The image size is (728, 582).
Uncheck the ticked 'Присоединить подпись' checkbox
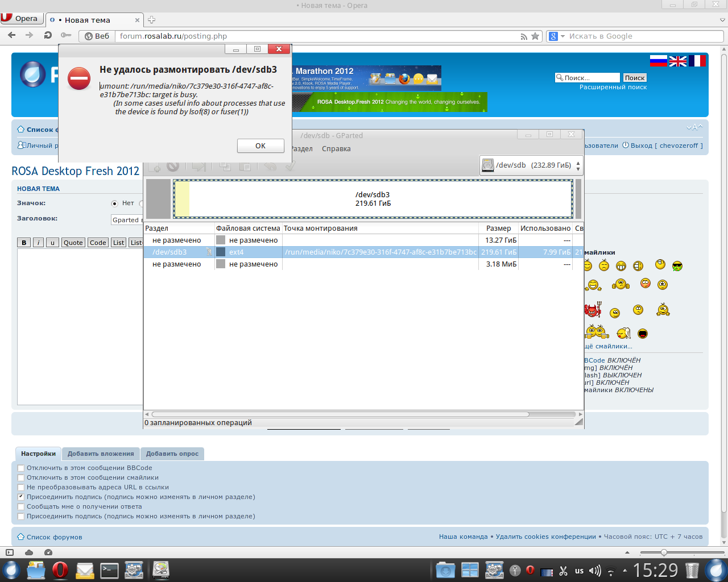[x=21, y=497]
